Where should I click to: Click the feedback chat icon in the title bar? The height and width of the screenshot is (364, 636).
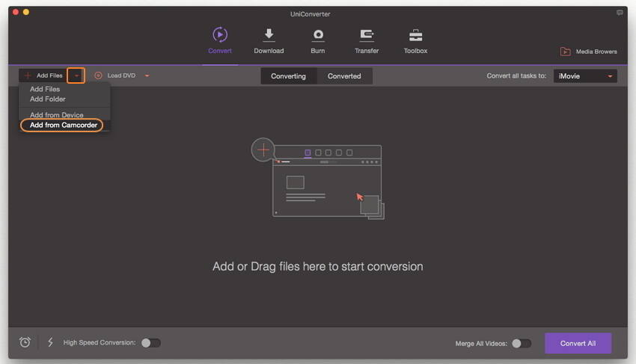click(x=620, y=13)
